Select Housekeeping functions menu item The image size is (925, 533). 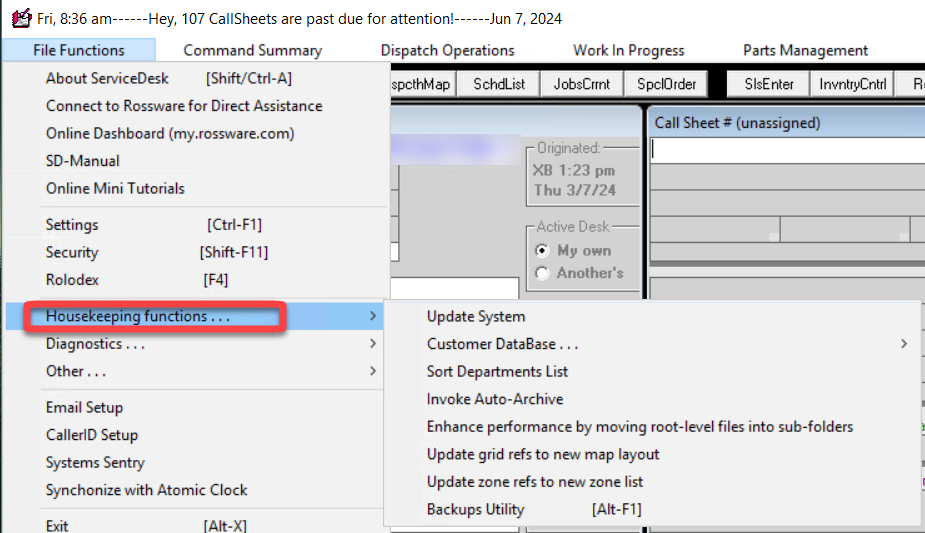pos(195,317)
